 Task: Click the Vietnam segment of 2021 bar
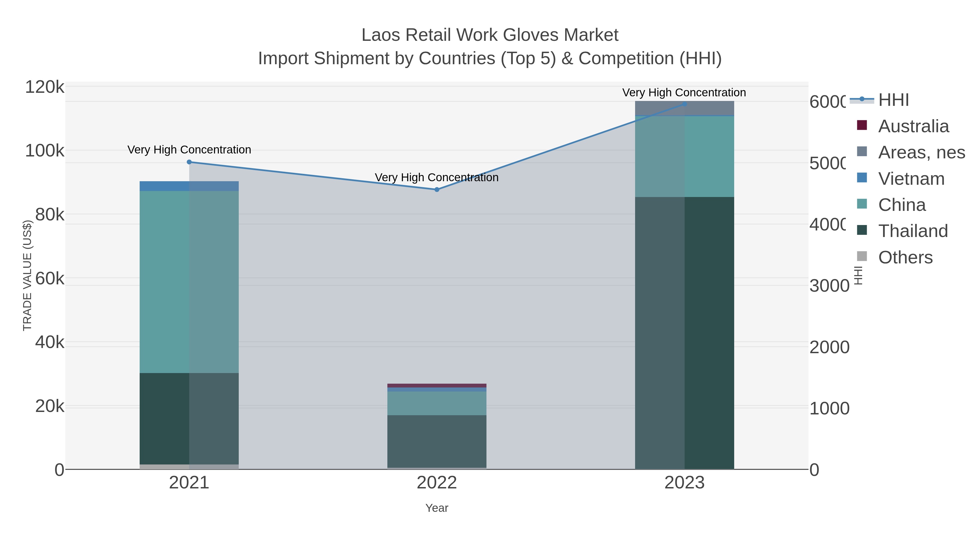click(x=189, y=186)
